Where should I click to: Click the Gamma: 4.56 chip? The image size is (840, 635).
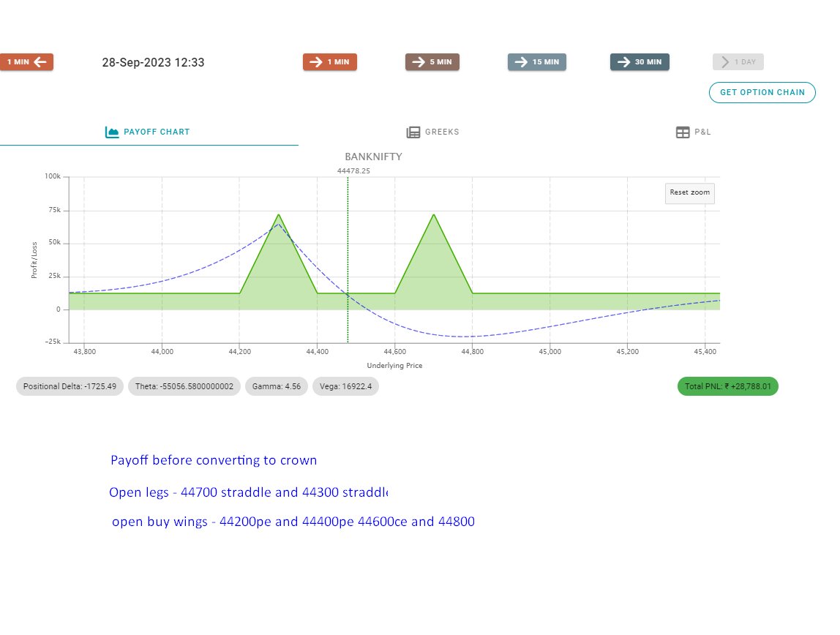pos(277,386)
